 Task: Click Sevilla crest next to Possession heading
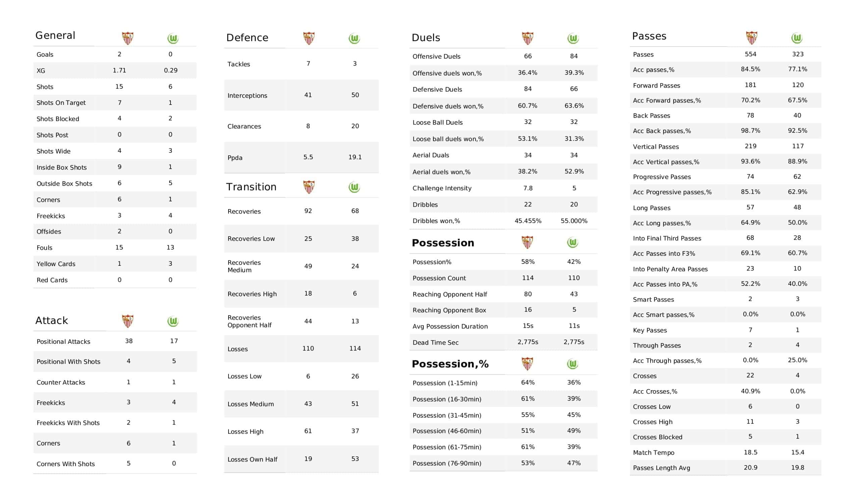pos(527,242)
